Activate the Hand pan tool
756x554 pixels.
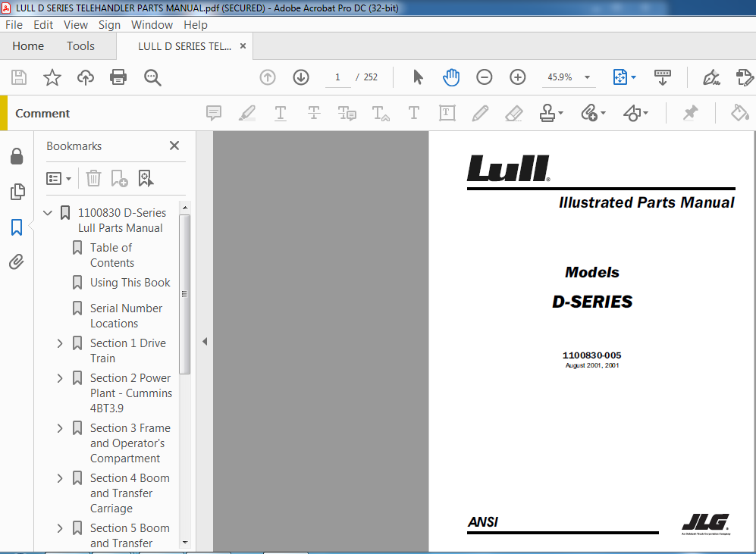pos(451,77)
